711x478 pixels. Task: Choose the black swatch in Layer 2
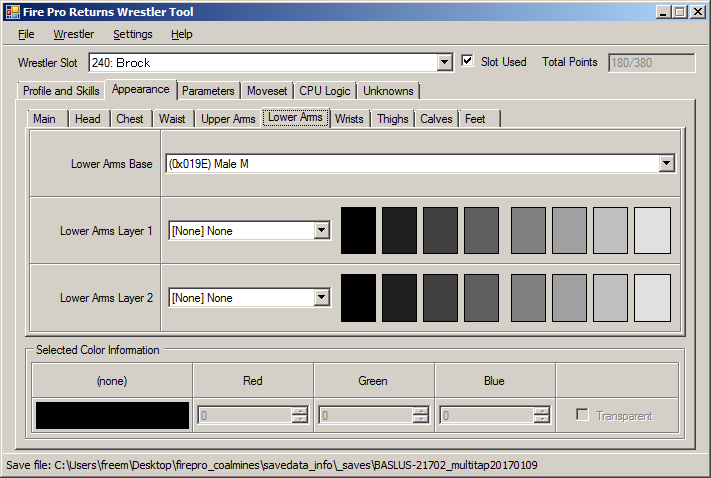[x=358, y=298]
